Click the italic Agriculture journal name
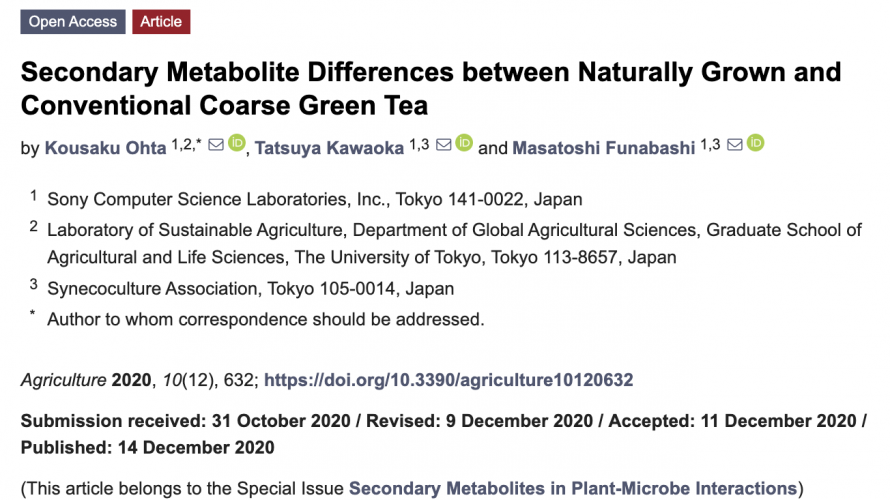Viewport: 890px width, 500px height. [x=64, y=380]
